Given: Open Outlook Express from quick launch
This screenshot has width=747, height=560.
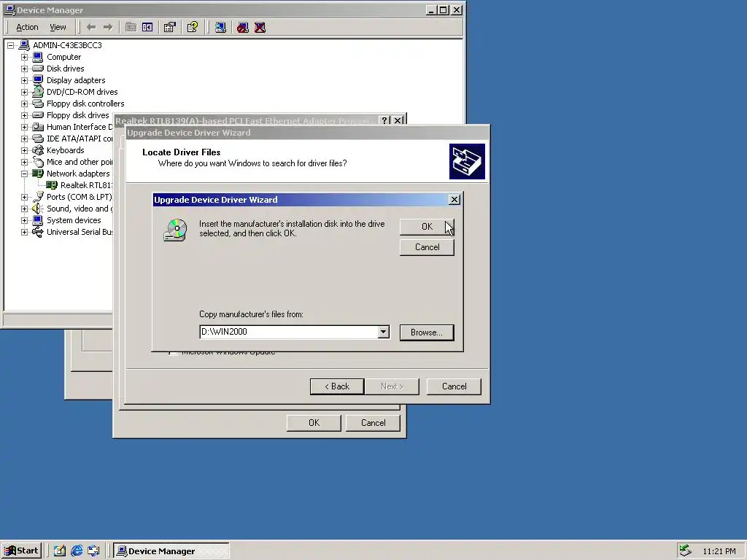Looking at the screenshot, I should [93, 551].
